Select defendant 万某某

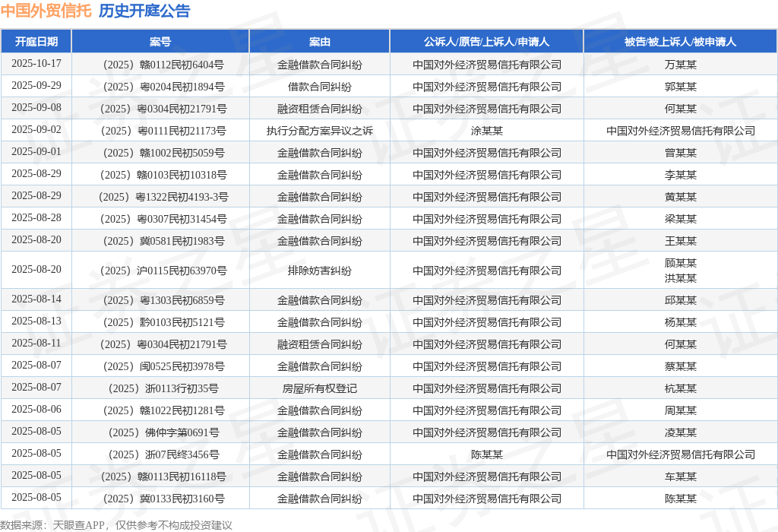point(681,65)
